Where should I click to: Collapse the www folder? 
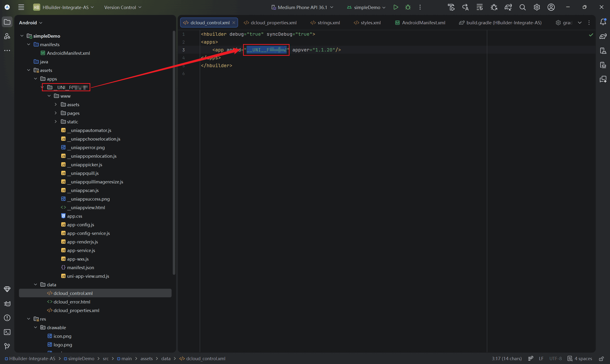click(x=49, y=96)
